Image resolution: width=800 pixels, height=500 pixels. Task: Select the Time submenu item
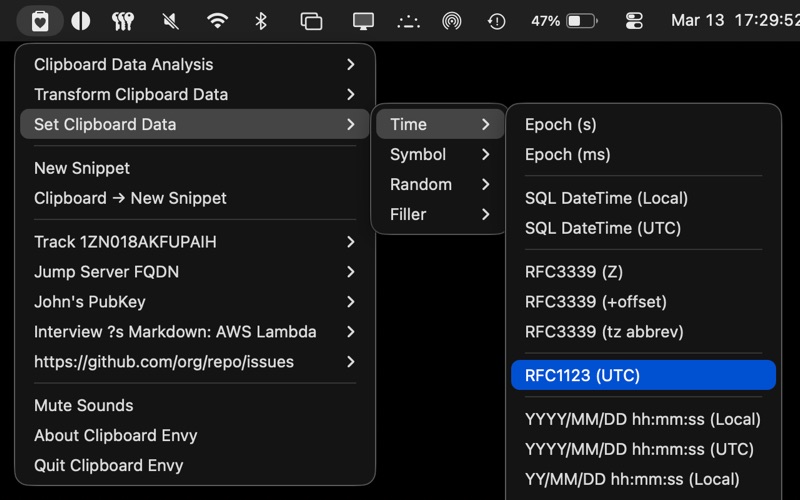point(440,124)
